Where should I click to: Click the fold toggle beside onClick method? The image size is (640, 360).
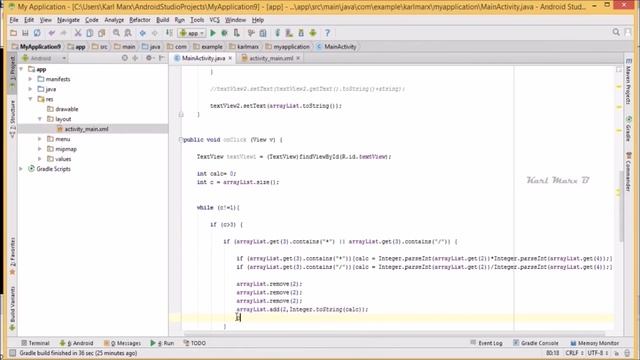(x=181, y=140)
